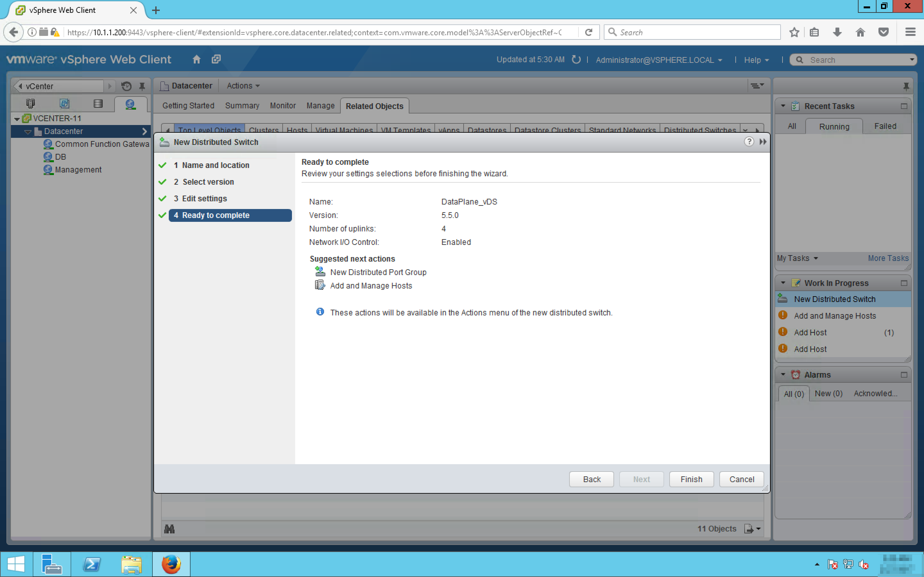
Task: Open Hosts and Clusters inventory icon
Action: [30, 104]
